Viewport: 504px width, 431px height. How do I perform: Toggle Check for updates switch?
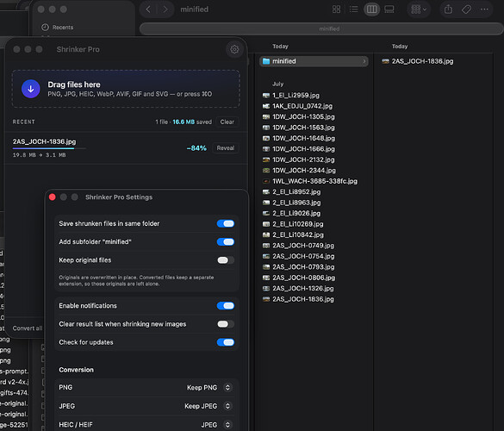point(226,342)
